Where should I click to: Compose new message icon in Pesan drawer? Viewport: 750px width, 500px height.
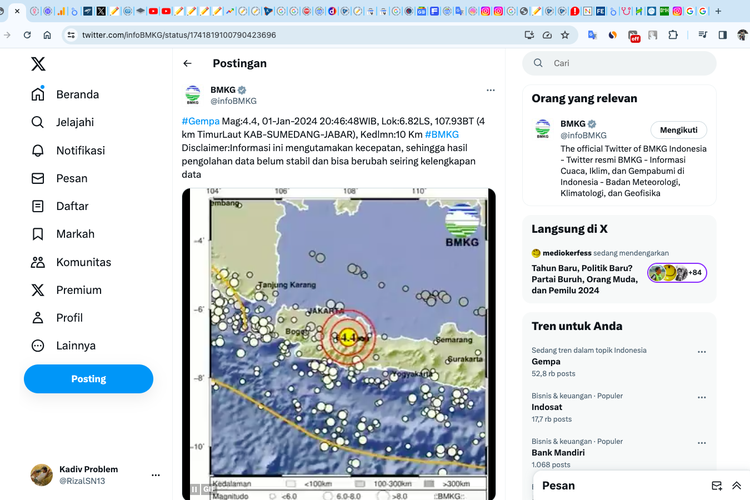coord(717,486)
